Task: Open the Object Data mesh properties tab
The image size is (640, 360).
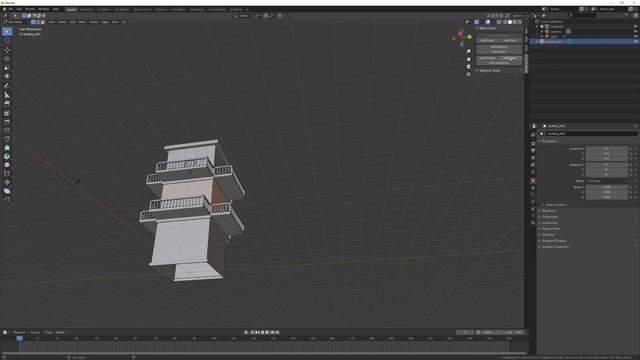Action: 533,216
